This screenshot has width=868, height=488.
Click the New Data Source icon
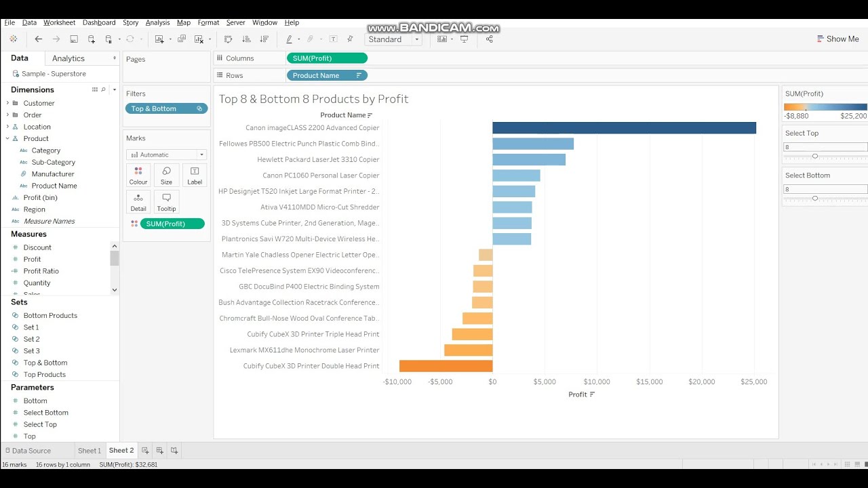click(x=92, y=39)
